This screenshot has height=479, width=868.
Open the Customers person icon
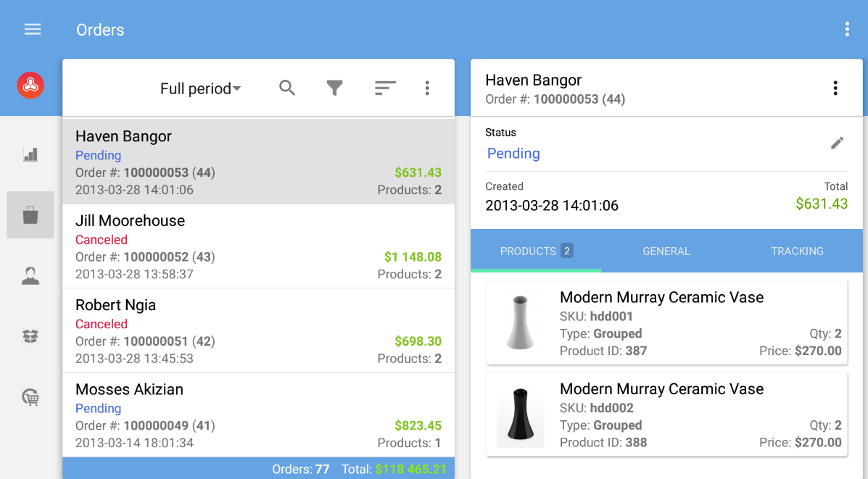click(30, 275)
